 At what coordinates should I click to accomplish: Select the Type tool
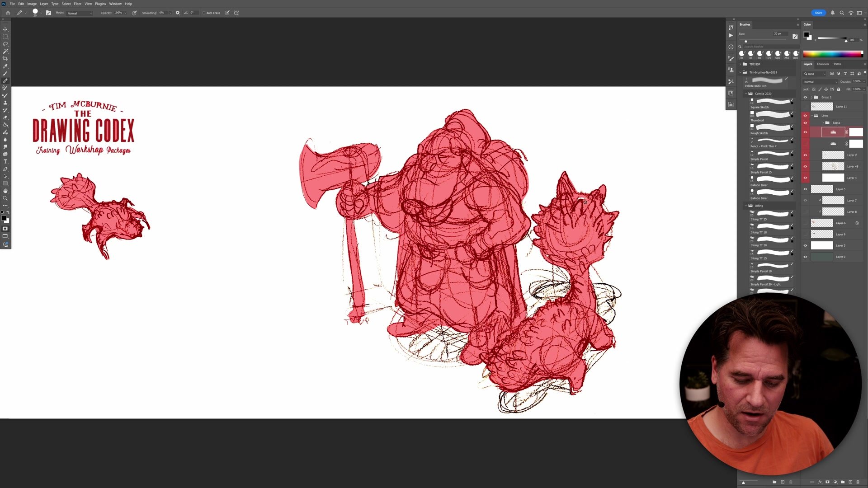5,162
